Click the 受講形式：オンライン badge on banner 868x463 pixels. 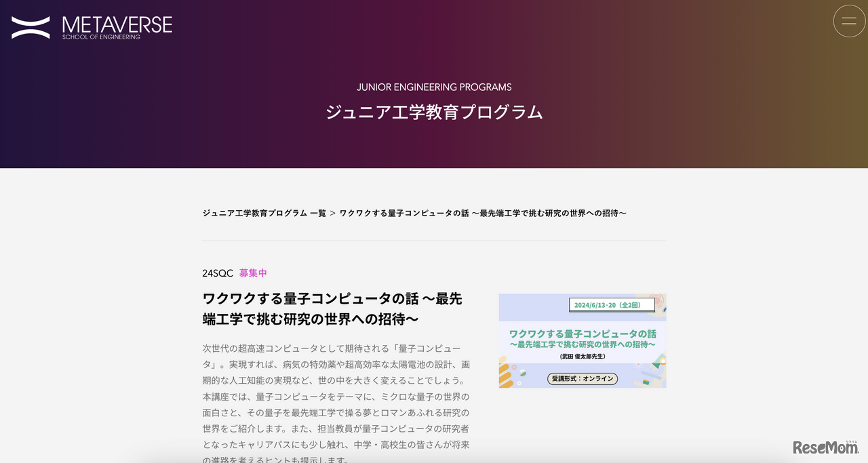pos(583,378)
